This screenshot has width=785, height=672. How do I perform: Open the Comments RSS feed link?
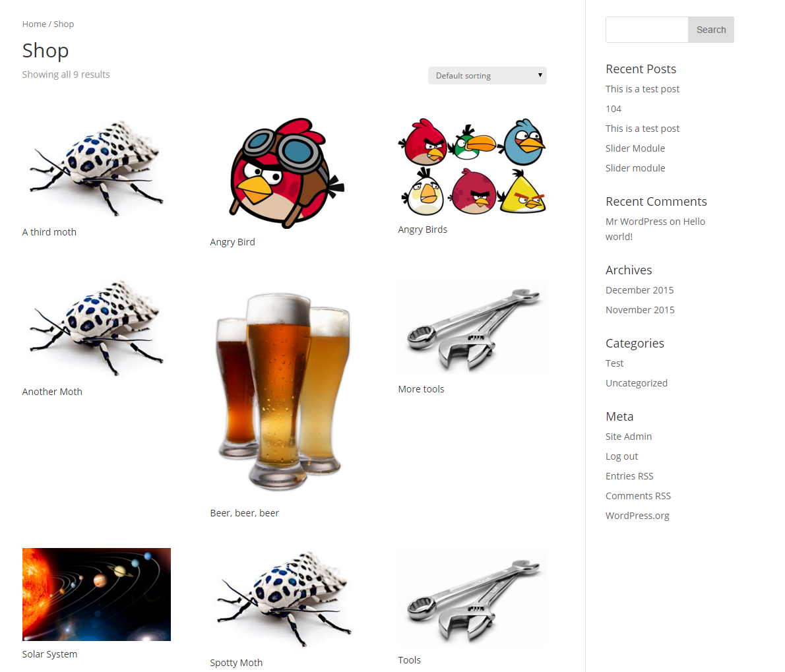(x=638, y=496)
